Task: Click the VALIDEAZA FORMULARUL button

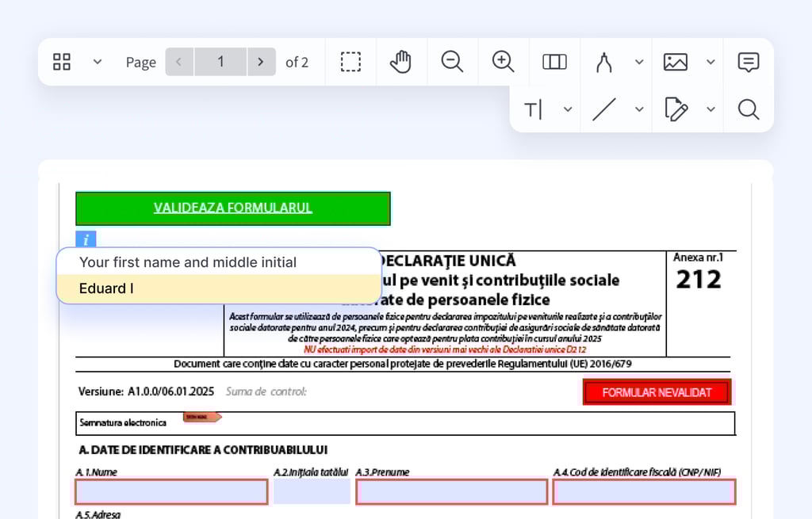Action: [x=232, y=208]
